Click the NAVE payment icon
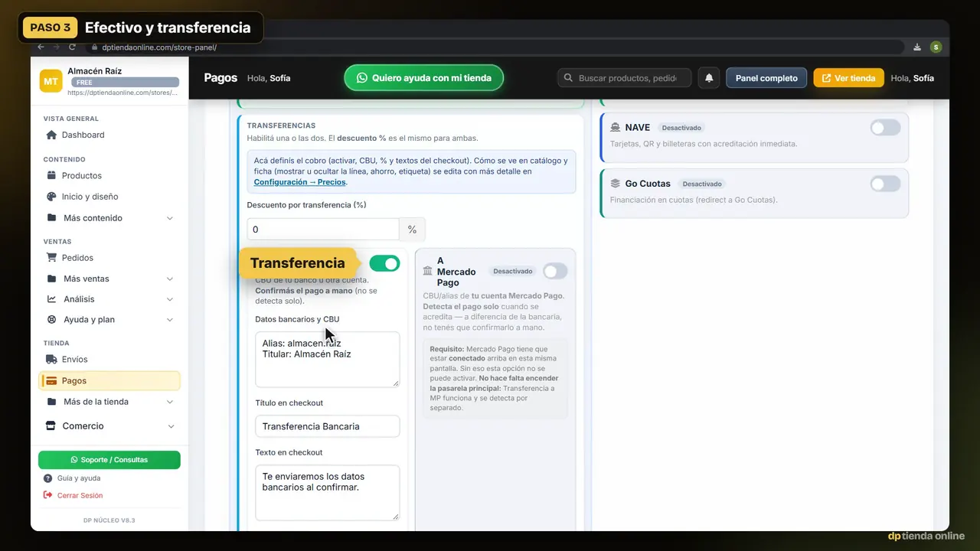The height and width of the screenshot is (551, 980). pos(616,128)
